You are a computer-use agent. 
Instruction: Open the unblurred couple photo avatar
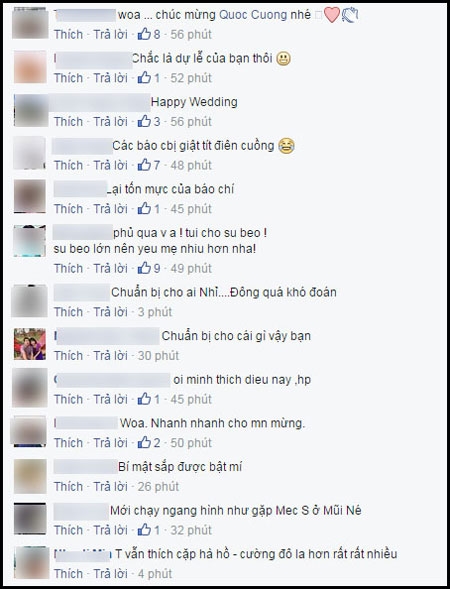click(x=30, y=344)
